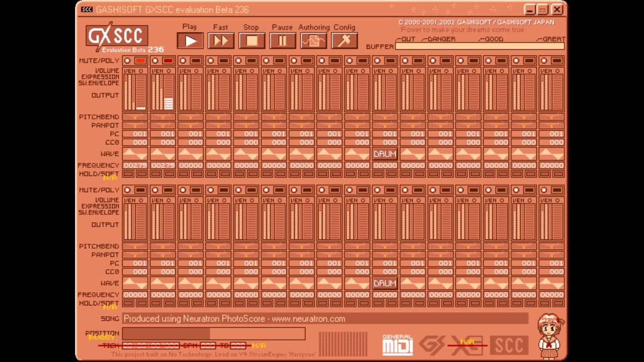Change wave shape of upper bank channel 2

coord(163,154)
